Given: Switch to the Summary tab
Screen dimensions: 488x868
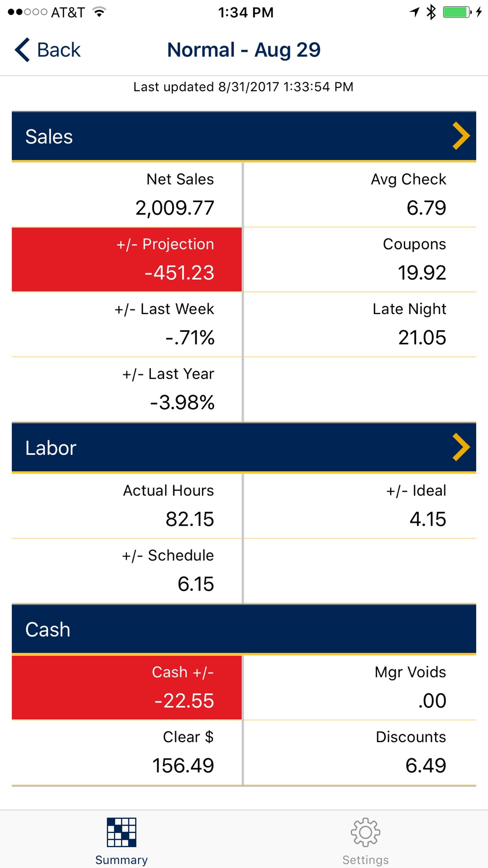Looking at the screenshot, I should 122,840.
